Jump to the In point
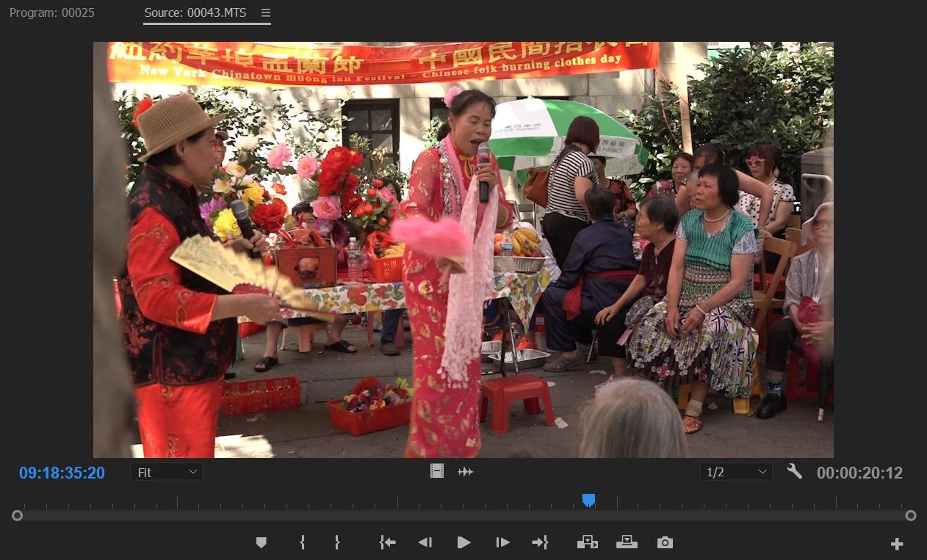This screenshot has height=560, width=927. 387,542
